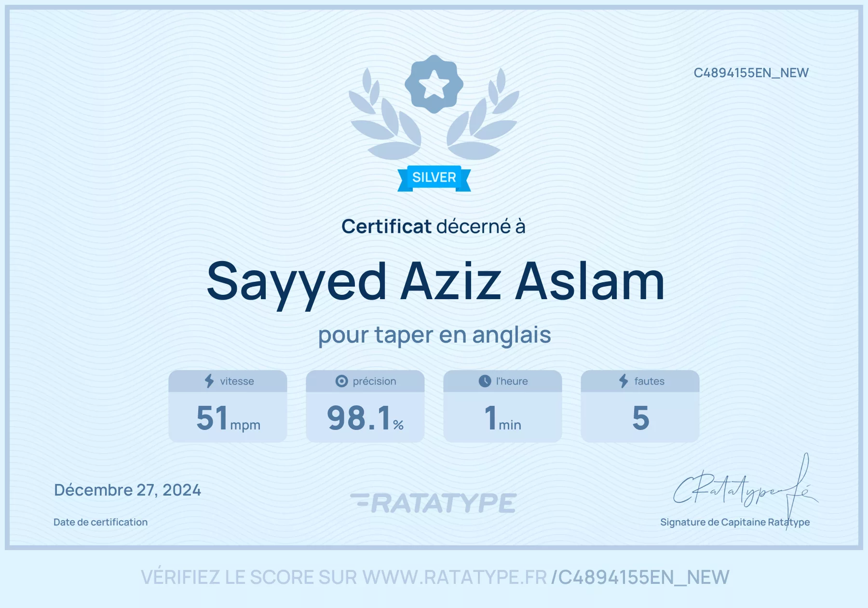Click the star badge icon above the laurel
The height and width of the screenshot is (608, 868).
[x=434, y=84]
